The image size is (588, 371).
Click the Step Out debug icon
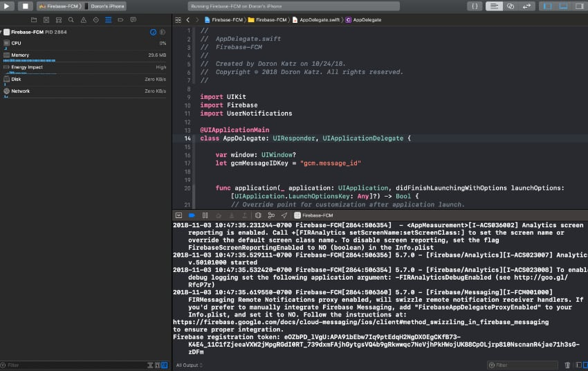(244, 215)
